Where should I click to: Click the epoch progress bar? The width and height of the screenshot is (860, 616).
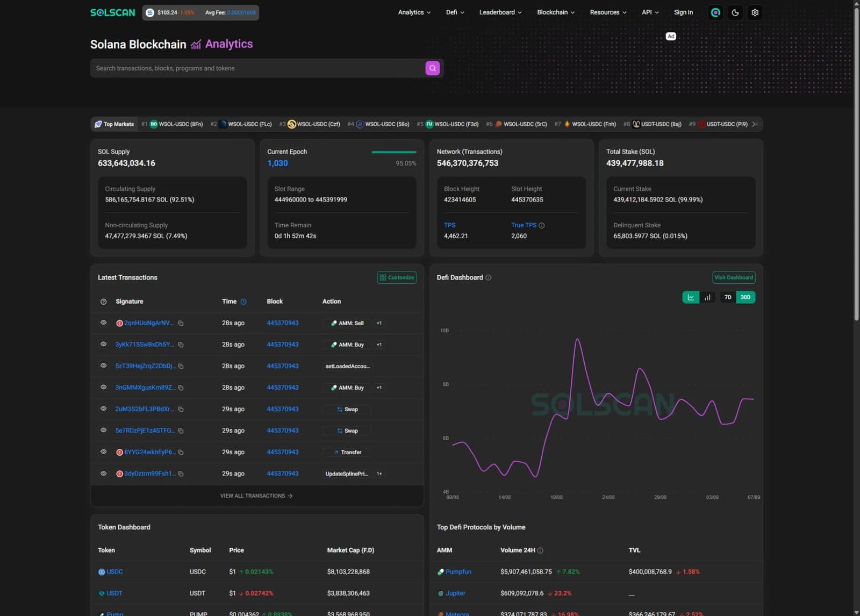(x=393, y=152)
